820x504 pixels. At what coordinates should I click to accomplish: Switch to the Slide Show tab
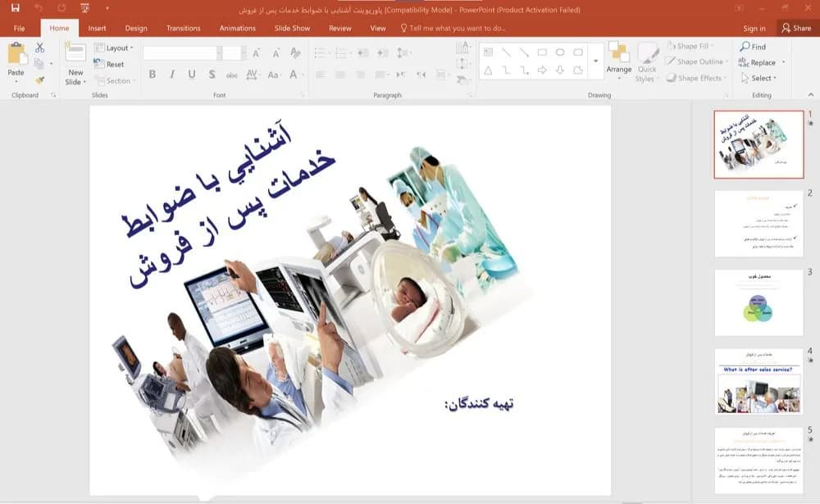[293, 28]
